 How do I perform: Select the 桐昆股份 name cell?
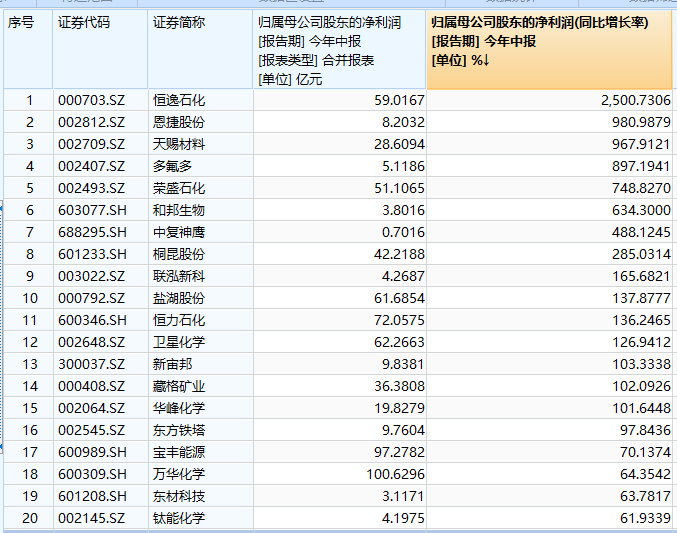click(x=200, y=254)
